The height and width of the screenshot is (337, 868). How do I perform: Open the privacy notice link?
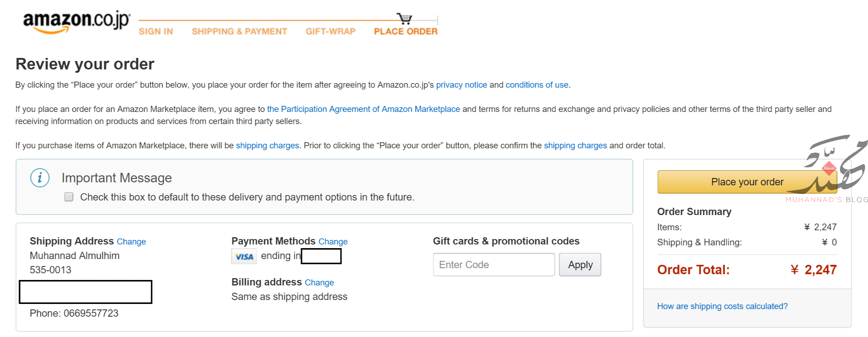click(461, 85)
